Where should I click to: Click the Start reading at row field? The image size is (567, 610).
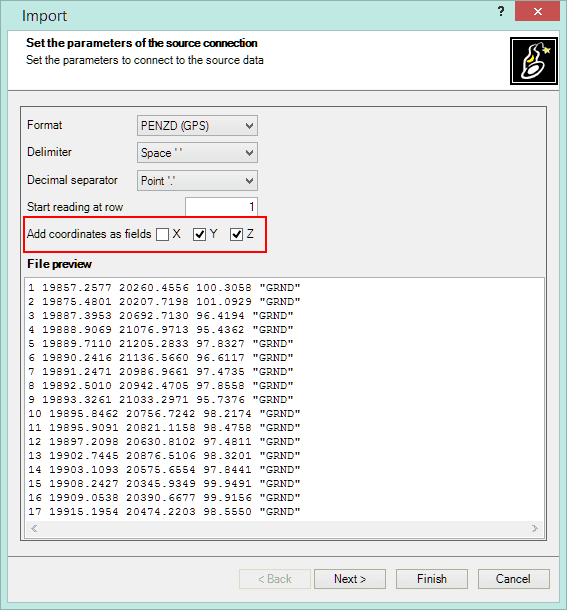pos(221,207)
